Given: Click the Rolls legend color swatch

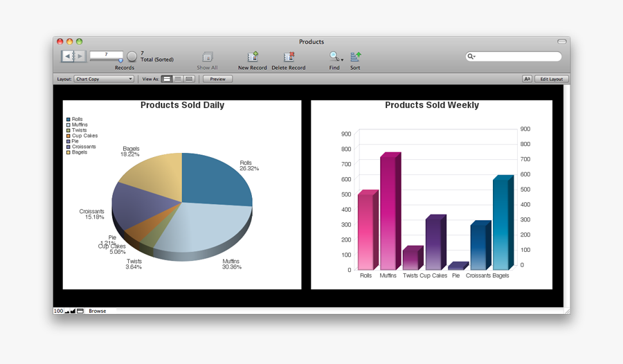Looking at the screenshot, I should click(69, 119).
